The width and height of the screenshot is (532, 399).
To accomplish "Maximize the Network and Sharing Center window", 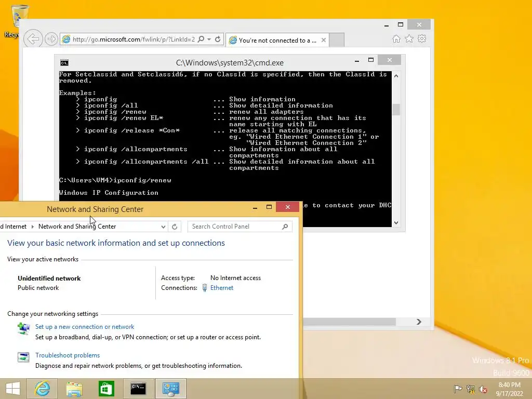I will tap(269, 207).
